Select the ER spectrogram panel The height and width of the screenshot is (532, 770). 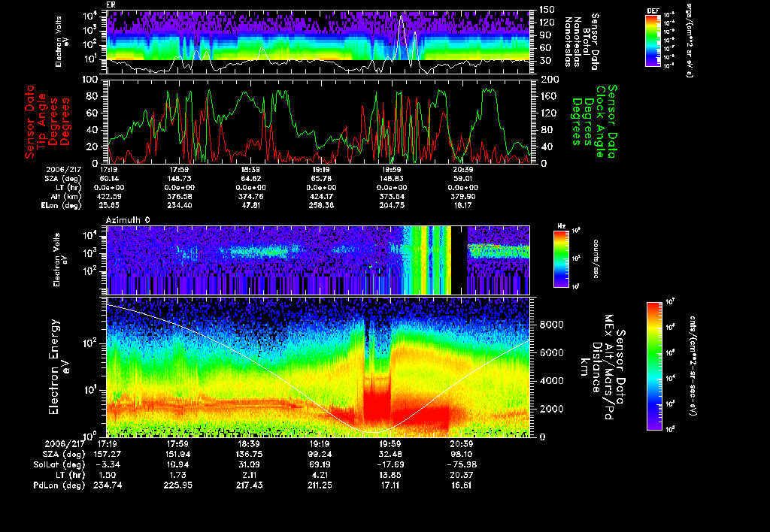319,42
